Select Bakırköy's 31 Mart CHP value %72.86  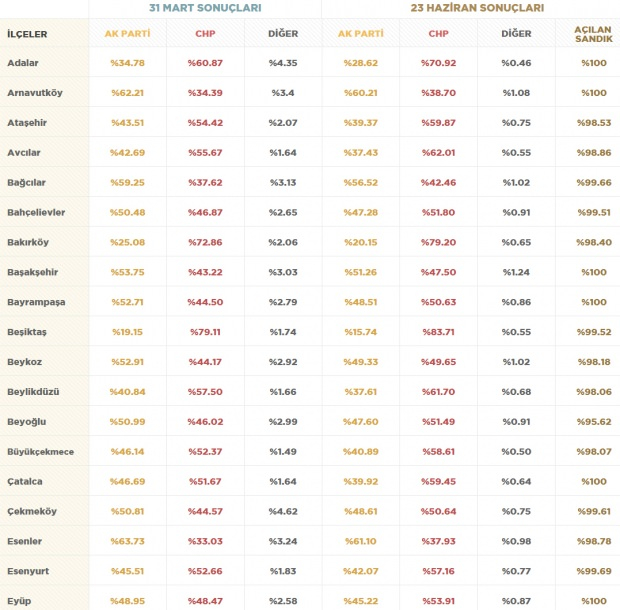[205, 242]
